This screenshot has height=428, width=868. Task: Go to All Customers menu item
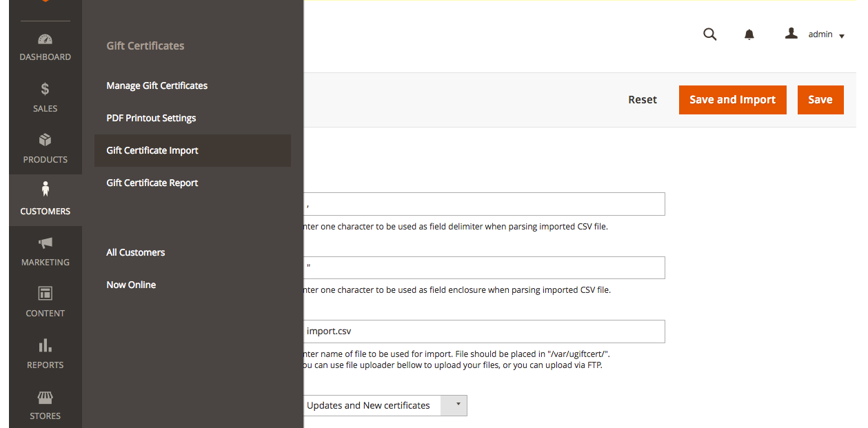[x=136, y=252]
